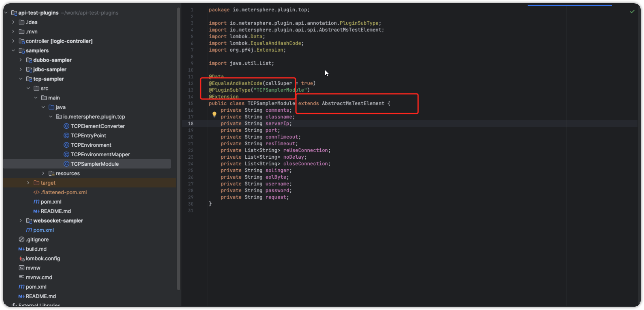Click PluginSubType in import statement
The image size is (644, 310).
pyautogui.click(x=359, y=23)
